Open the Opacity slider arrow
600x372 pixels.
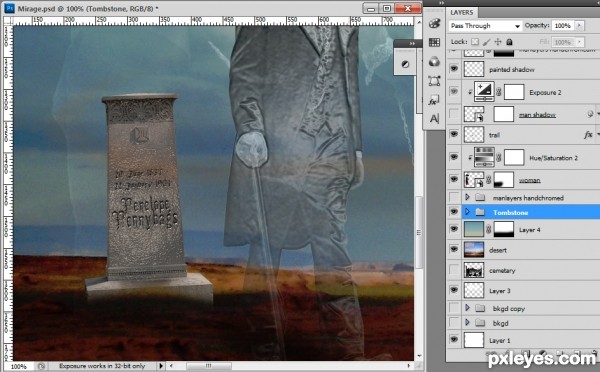tap(579, 26)
